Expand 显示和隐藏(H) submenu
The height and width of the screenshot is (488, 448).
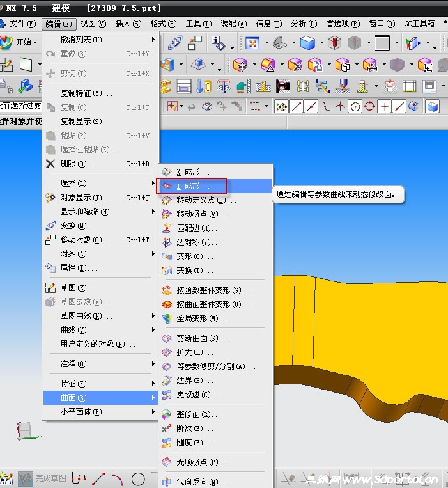pos(100,212)
